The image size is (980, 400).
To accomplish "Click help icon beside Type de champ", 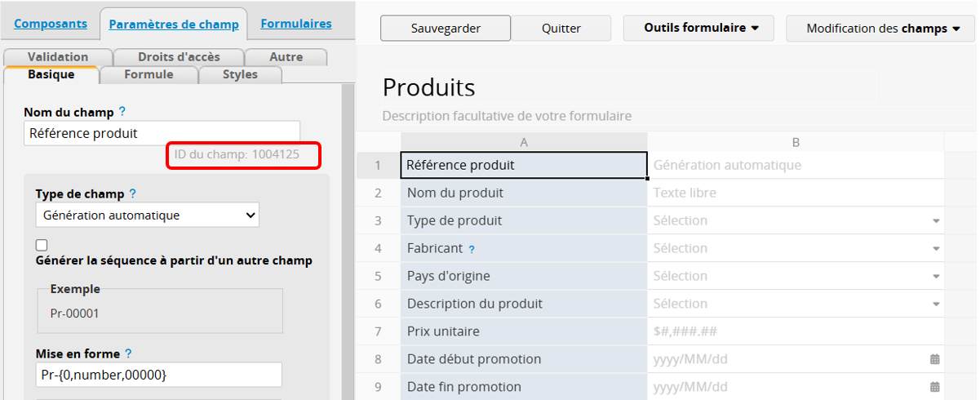I will [133, 194].
